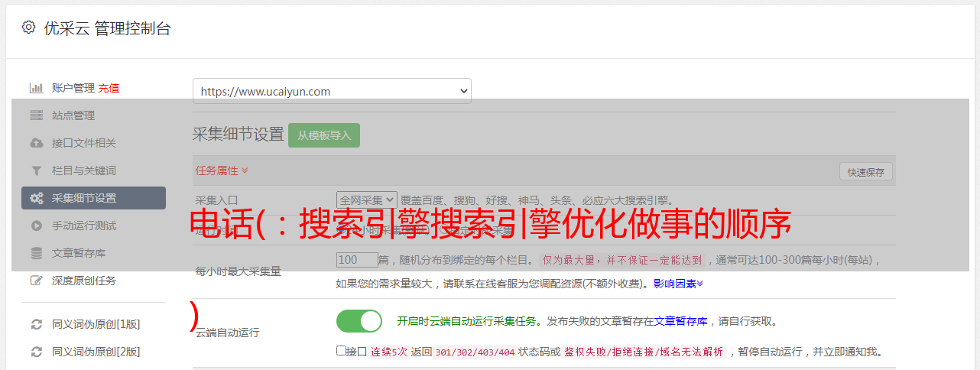Screen dimensions: 980x370
Task: Click the hourly maximum input showing 100
Action: pos(357,260)
